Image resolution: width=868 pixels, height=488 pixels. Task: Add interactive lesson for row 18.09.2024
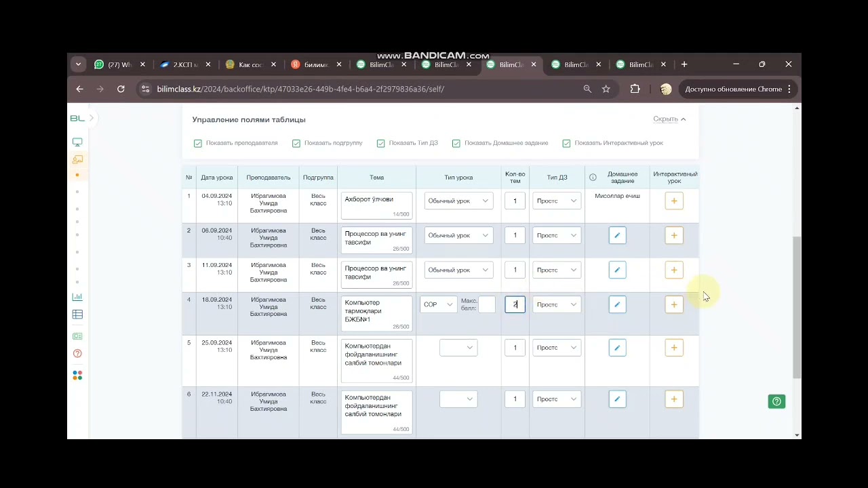[674, 304]
